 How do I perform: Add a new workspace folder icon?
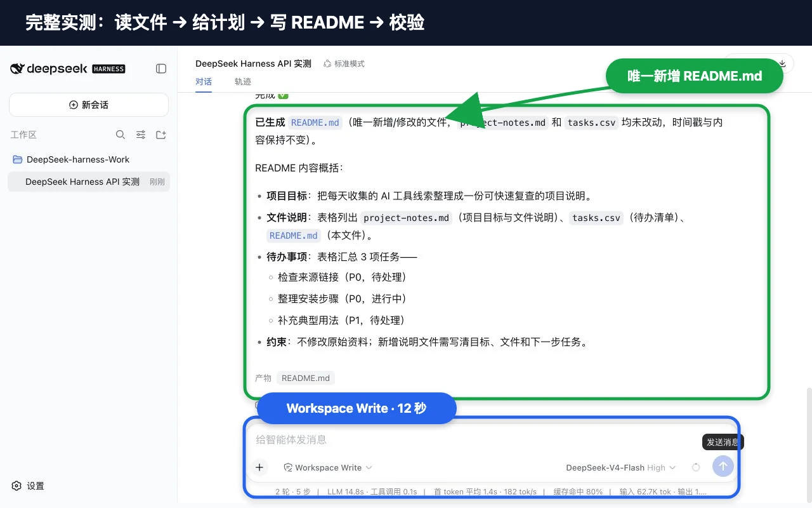click(x=161, y=135)
